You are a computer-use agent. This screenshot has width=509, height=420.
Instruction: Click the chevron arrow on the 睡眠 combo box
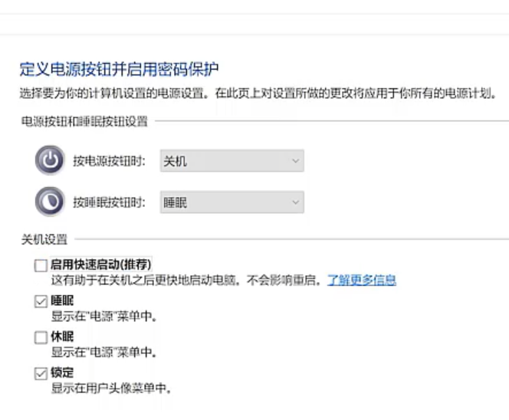(295, 202)
